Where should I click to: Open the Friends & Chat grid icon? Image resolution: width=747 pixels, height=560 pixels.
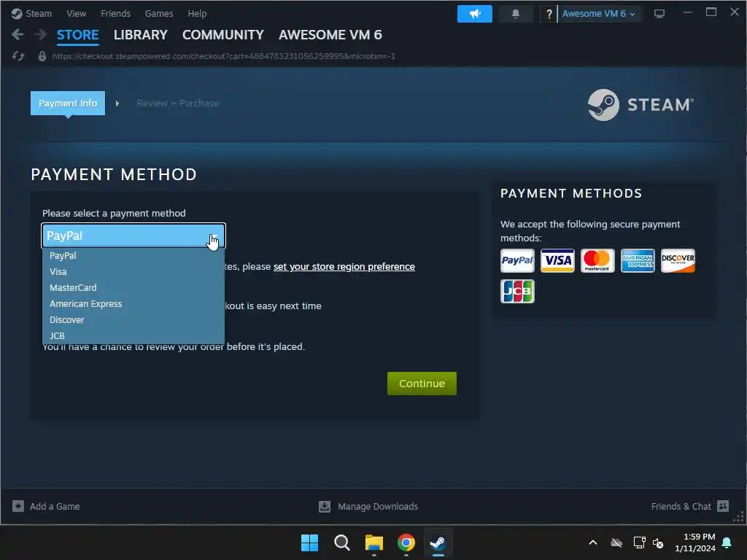click(723, 506)
